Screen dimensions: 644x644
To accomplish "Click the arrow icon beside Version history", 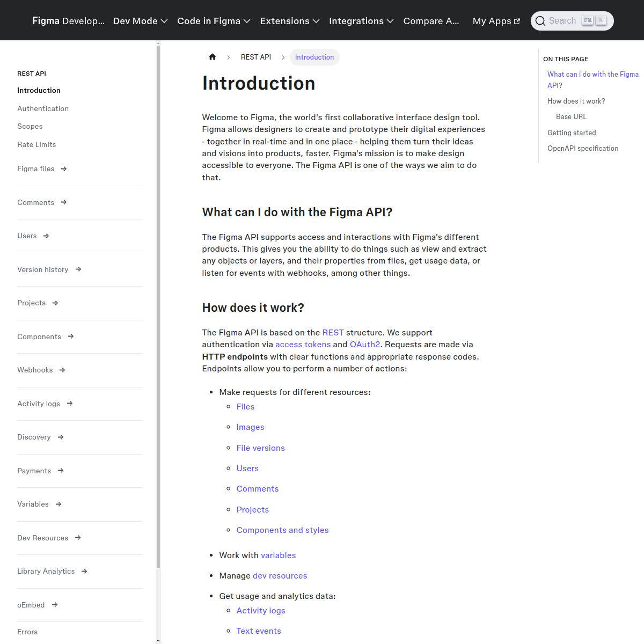I will point(78,269).
